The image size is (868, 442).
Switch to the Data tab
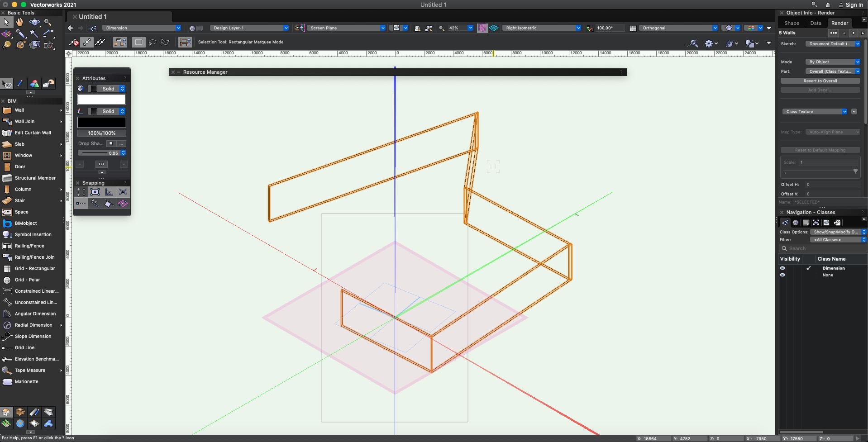[816, 23]
